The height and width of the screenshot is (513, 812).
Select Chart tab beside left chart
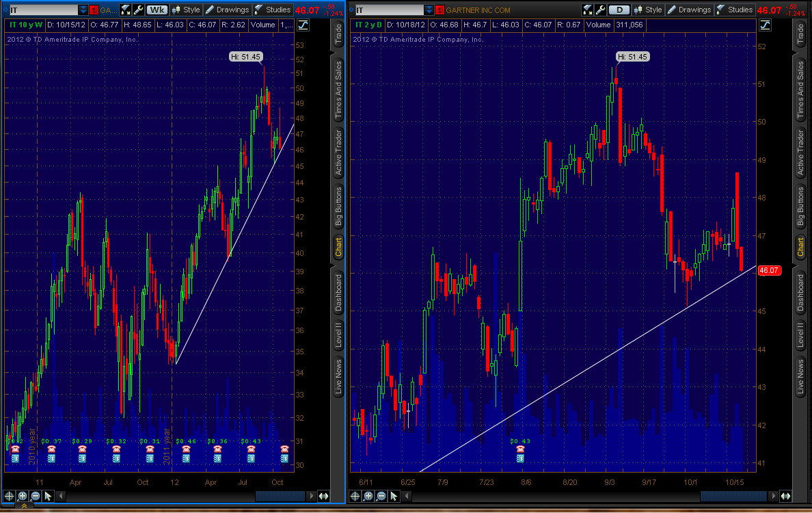tap(338, 247)
